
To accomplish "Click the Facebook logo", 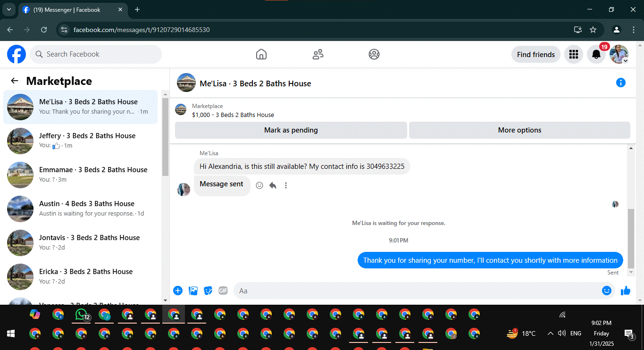I will pyautogui.click(x=17, y=54).
